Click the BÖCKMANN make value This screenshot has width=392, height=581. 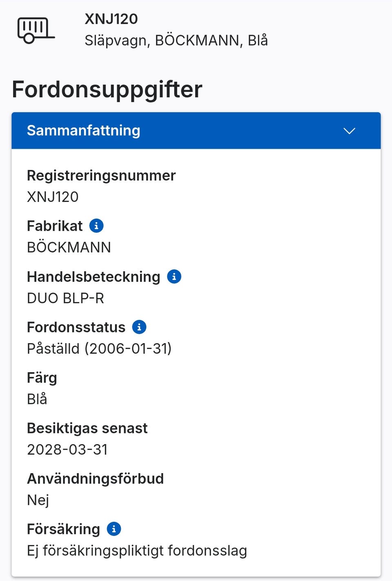click(69, 247)
